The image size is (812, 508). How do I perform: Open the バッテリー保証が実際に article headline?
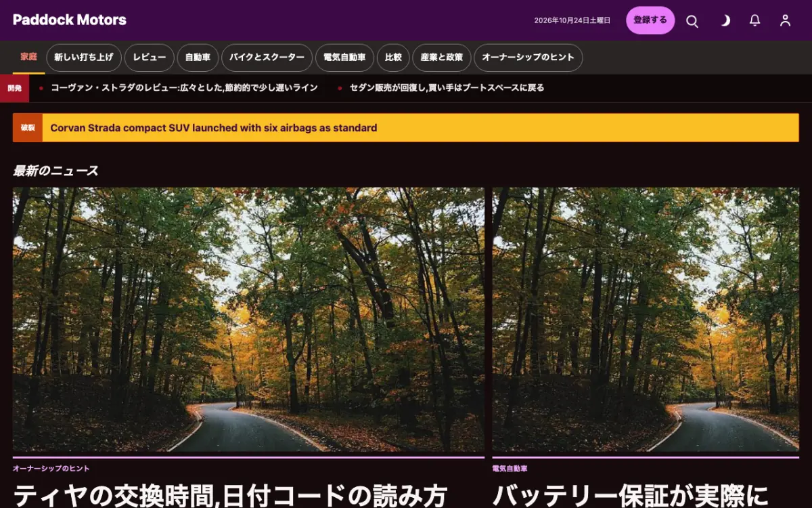pos(631,495)
